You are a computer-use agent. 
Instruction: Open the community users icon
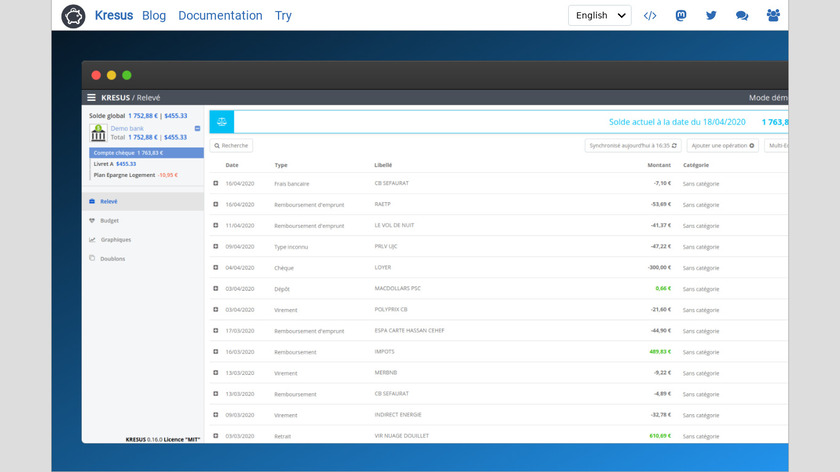coord(773,16)
